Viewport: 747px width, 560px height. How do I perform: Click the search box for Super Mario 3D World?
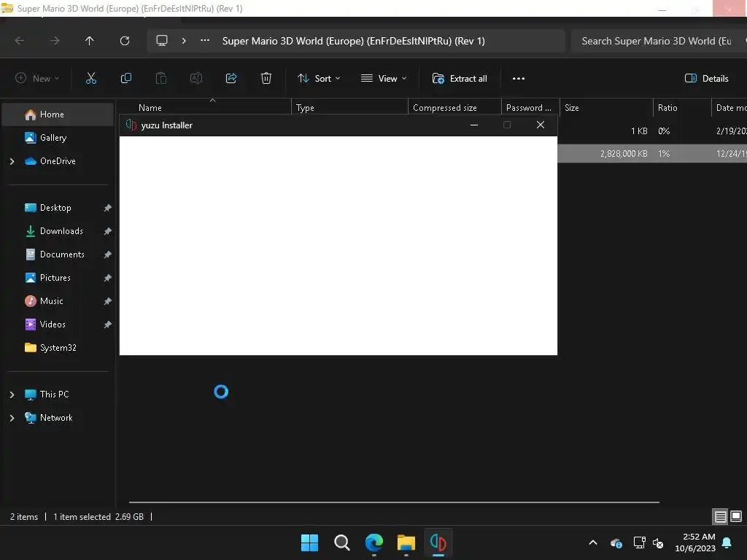click(x=659, y=41)
